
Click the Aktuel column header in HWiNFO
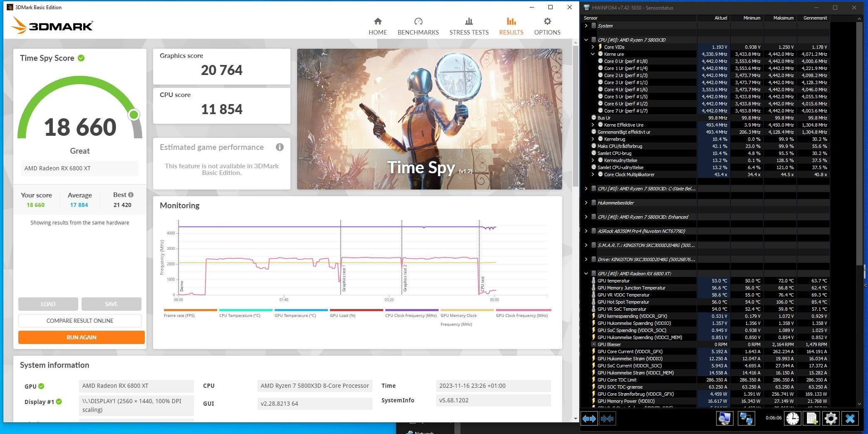pos(713,18)
